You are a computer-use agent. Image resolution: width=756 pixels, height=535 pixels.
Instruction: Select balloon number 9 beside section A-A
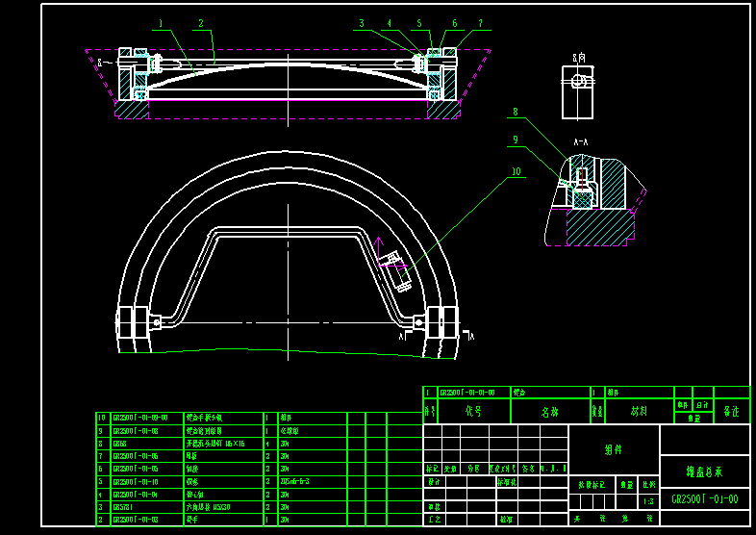coord(516,140)
